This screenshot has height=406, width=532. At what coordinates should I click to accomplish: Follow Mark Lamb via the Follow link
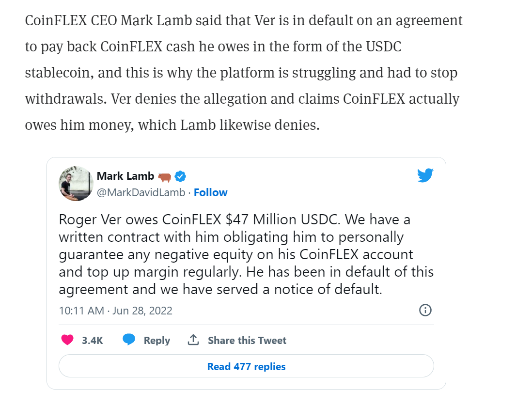tap(210, 192)
